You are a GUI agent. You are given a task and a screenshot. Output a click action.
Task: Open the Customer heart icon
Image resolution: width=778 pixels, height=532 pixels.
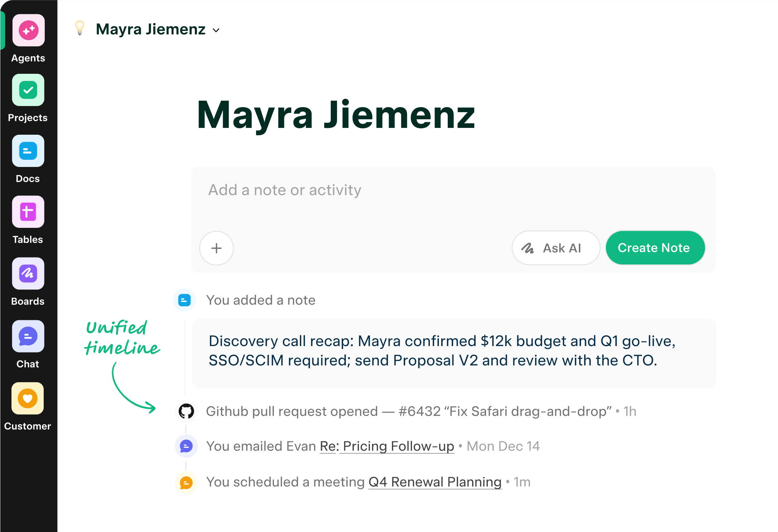[28, 398]
